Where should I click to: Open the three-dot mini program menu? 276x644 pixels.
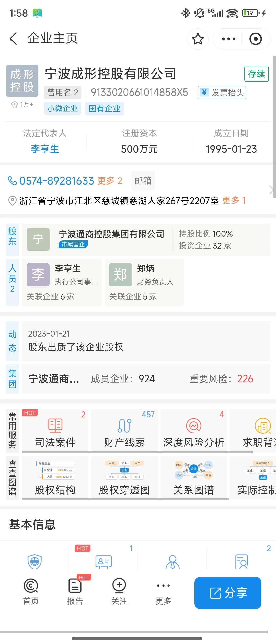pyautogui.click(x=228, y=39)
